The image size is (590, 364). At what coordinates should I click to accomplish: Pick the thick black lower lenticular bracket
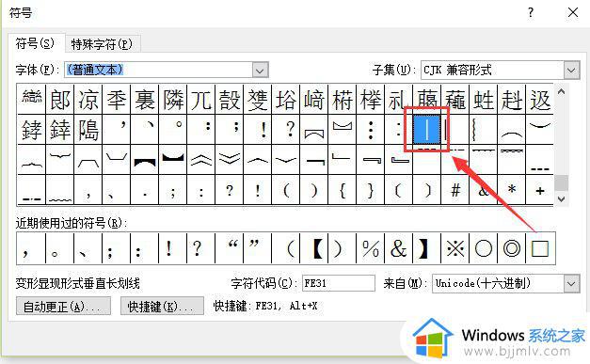pos(173,160)
